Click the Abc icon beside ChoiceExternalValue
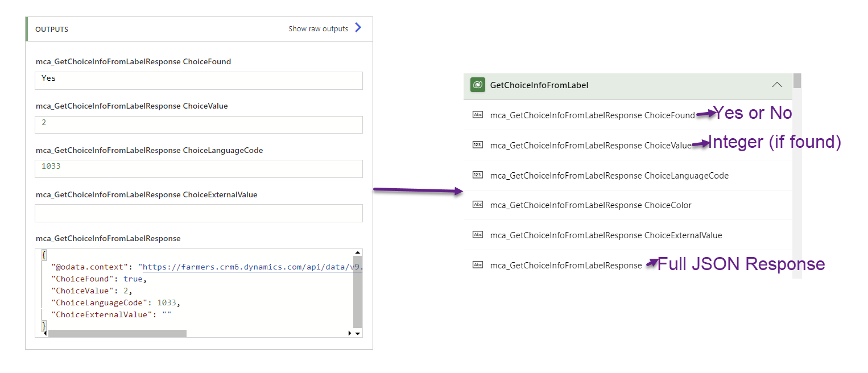 click(x=478, y=235)
